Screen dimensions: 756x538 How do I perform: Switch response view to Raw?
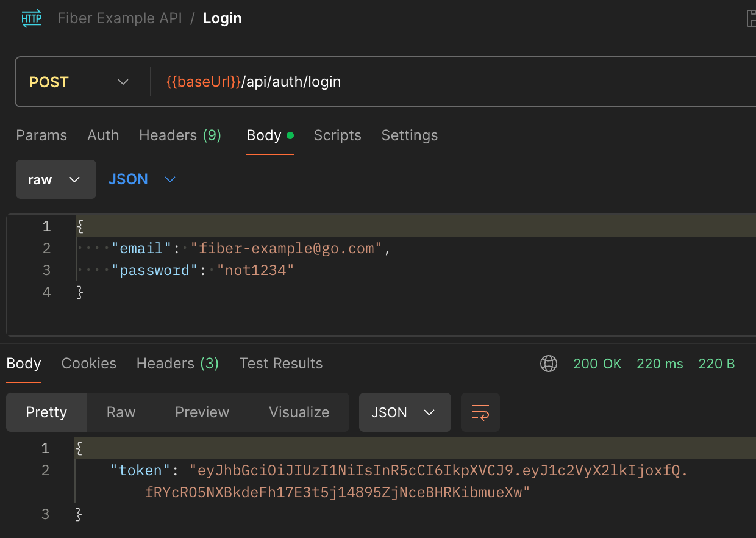pyautogui.click(x=121, y=412)
